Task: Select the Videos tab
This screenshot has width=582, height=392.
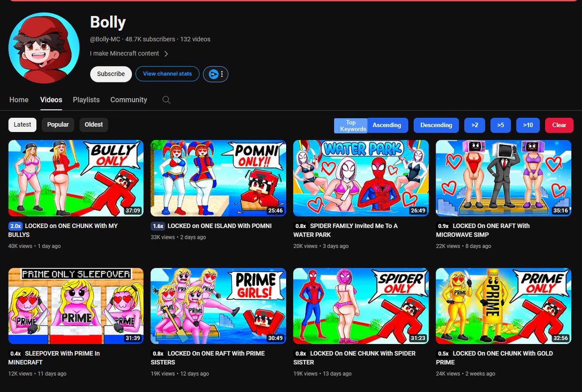Action: 51,100
